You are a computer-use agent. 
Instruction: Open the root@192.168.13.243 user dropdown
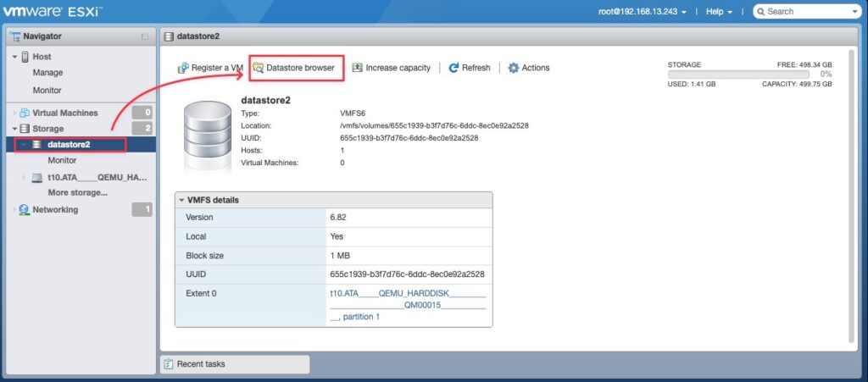(643, 12)
